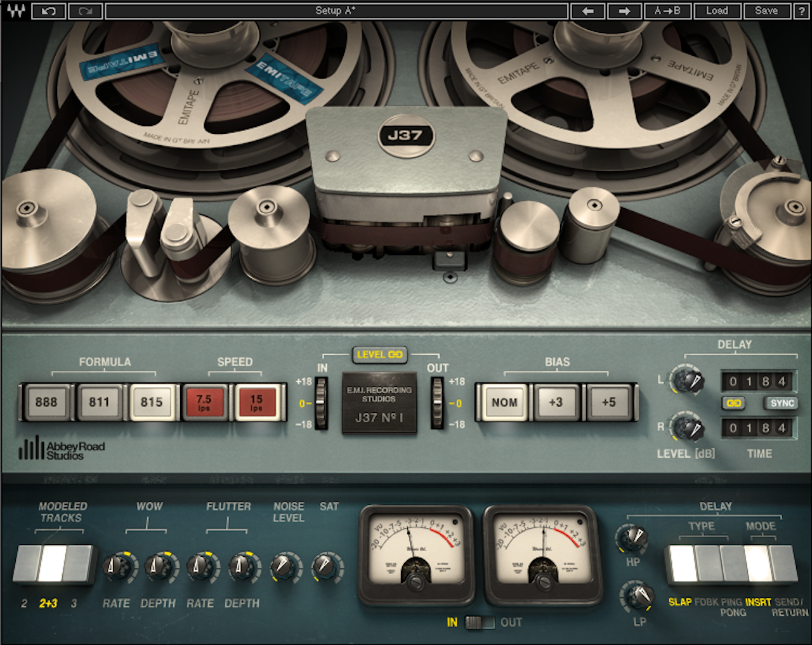Set tape speed to 15 ips

(258, 401)
